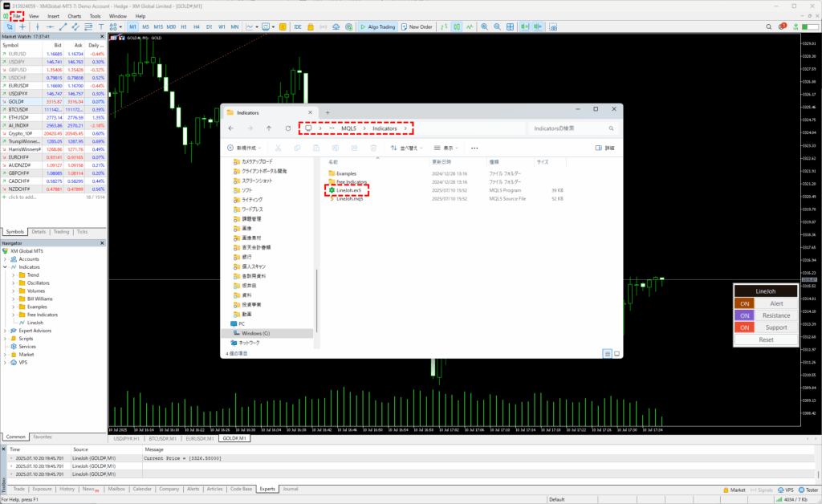822x504 pixels.
Task: Toggle the Support ON button in LineJoh
Action: (x=744, y=327)
